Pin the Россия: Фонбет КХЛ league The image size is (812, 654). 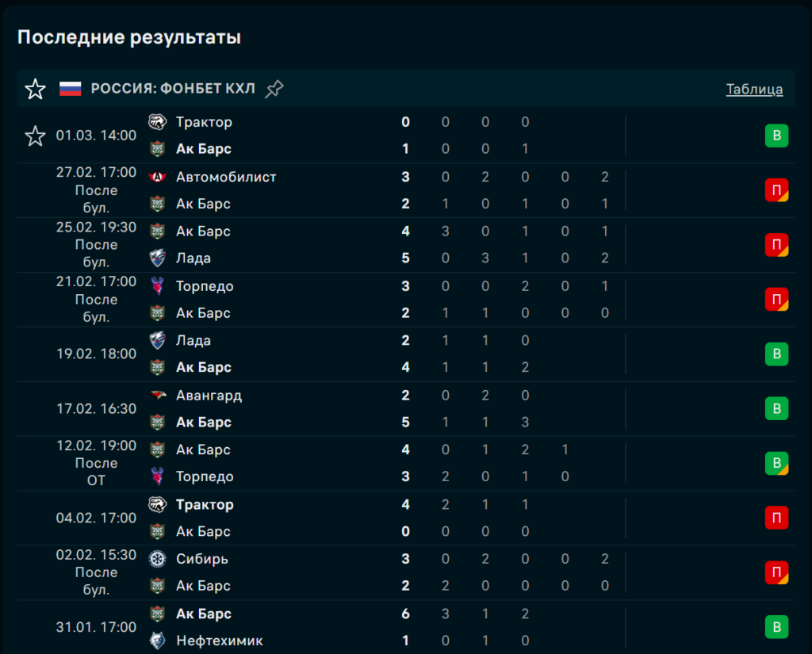click(x=274, y=89)
